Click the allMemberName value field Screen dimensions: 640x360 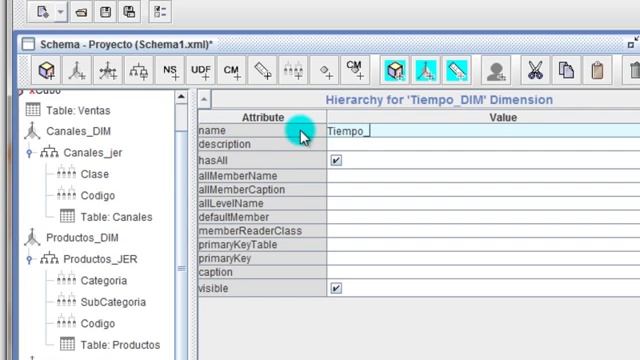click(x=483, y=176)
